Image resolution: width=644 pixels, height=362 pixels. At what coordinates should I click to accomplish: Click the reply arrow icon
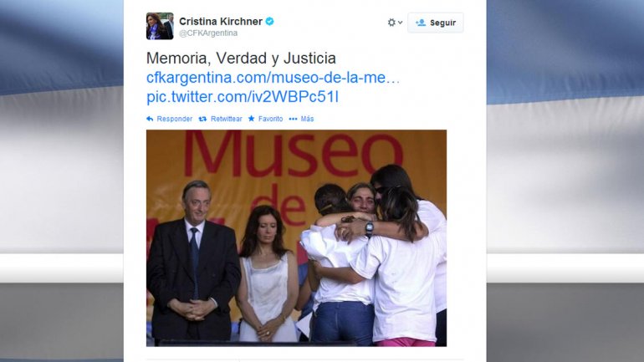pyautogui.click(x=150, y=119)
